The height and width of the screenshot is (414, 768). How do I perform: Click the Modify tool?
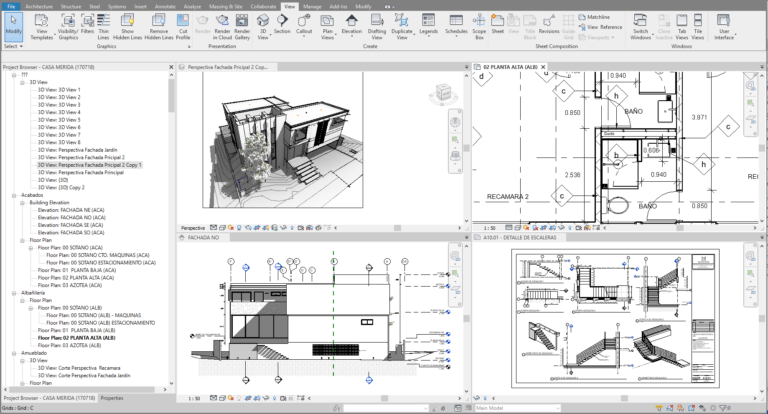pos(14,25)
